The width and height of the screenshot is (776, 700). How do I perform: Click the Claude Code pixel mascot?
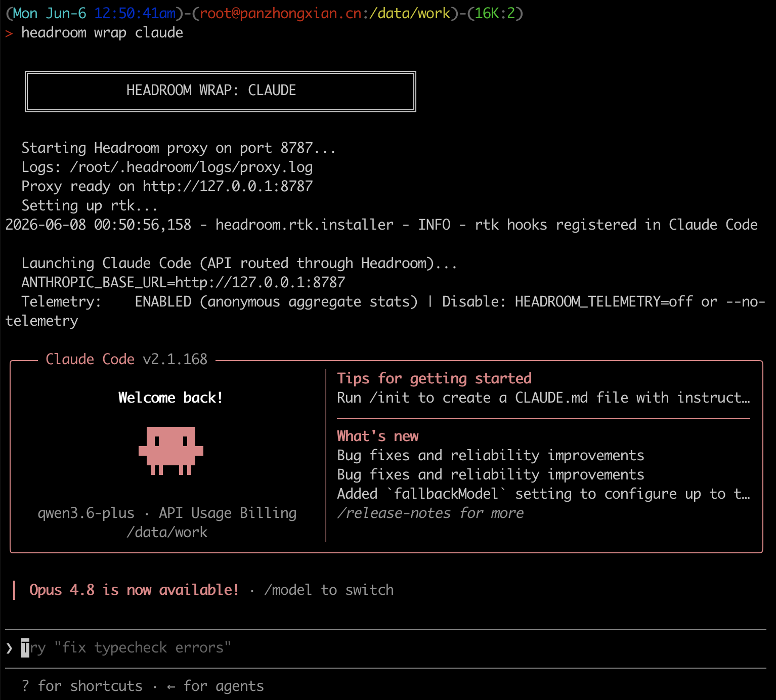171,451
